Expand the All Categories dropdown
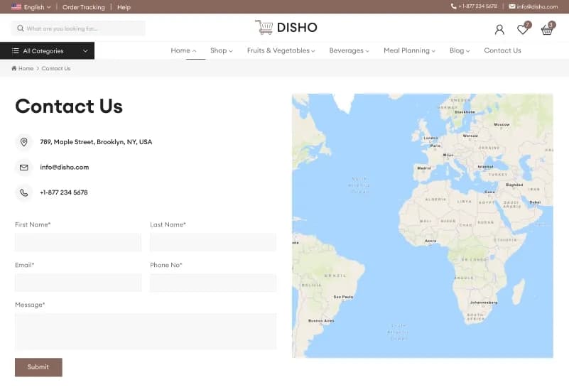Screen dimensions: 569x392 (47, 50)
